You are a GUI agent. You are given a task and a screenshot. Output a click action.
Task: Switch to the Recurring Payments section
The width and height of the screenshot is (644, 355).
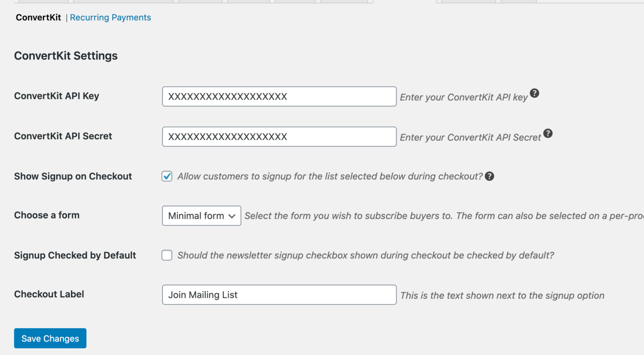(x=110, y=17)
